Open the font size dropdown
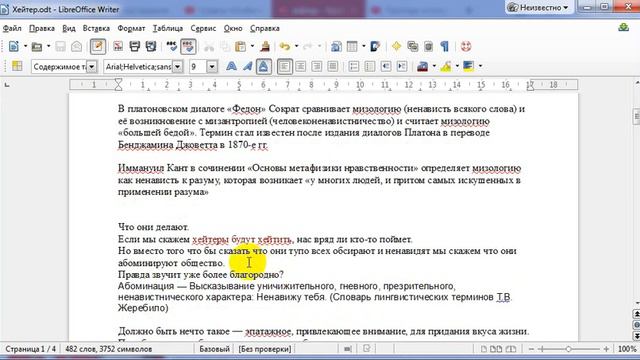The height and width of the screenshot is (360, 640). tap(212, 67)
